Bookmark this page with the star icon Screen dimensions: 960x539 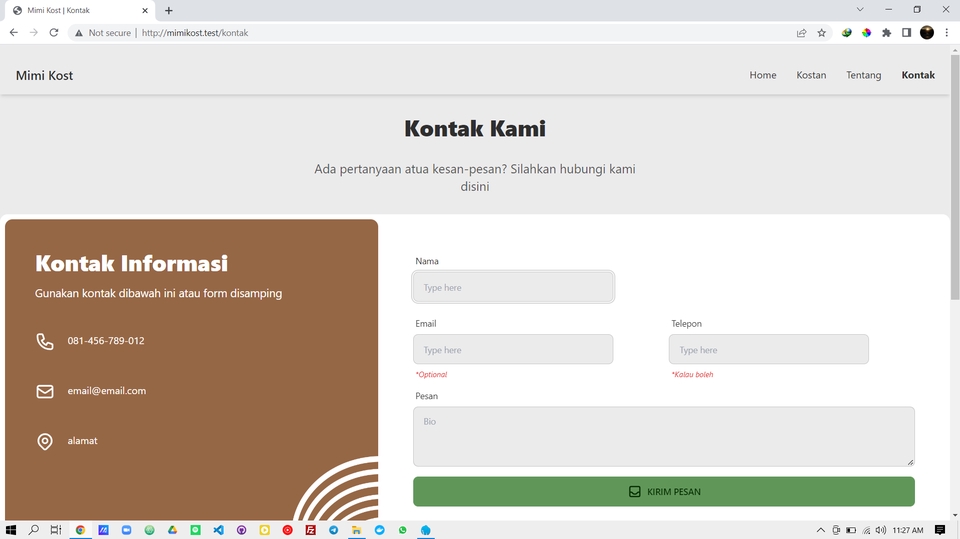click(822, 33)
